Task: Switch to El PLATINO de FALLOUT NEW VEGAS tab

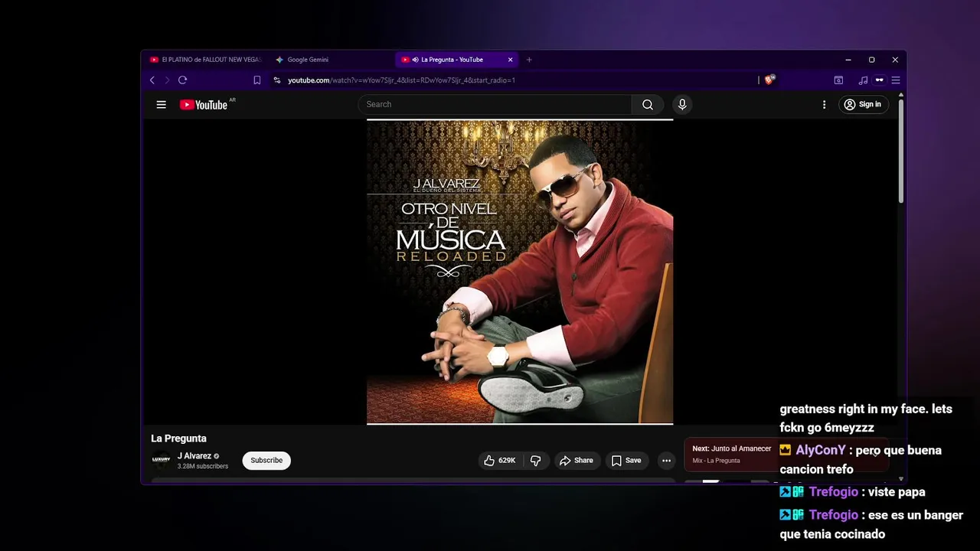Action: click(x=206, y=60)
